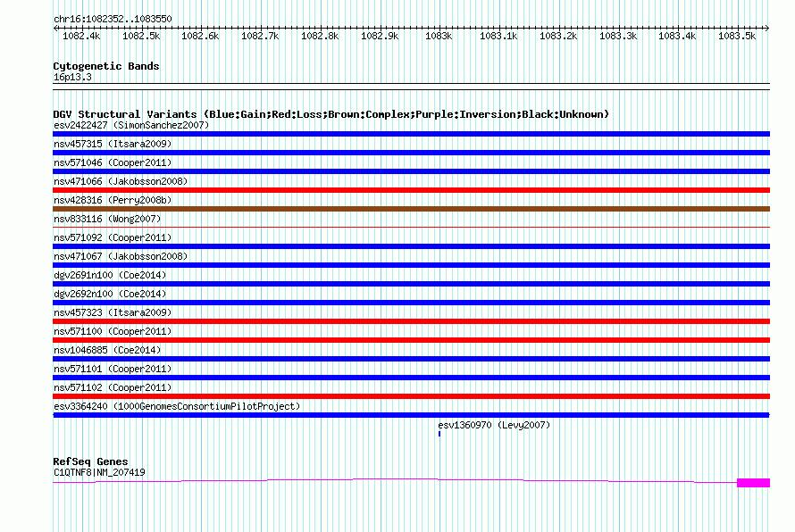Click the chr16:1082352..1083550 coordinates text

(113, 19)
